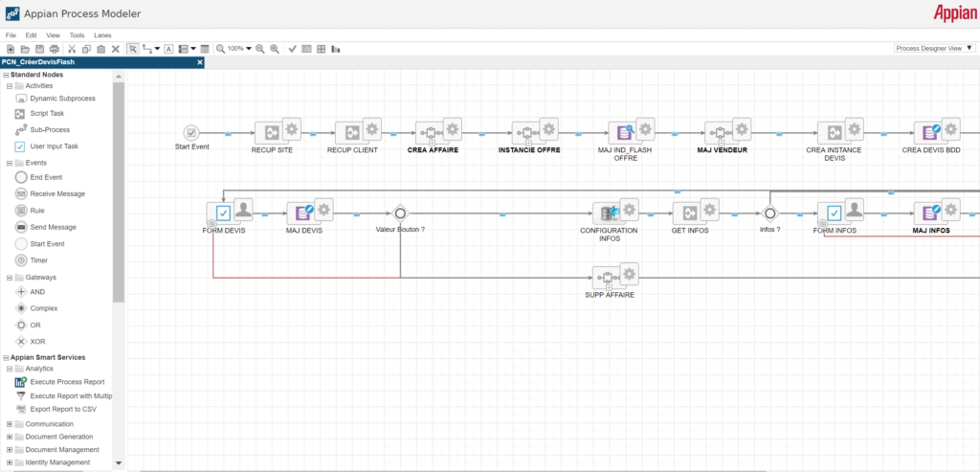Viewport: 980px width, 472px height.
Task: Click the shaded panel icon beside checkmark
Action: (306, 49)
